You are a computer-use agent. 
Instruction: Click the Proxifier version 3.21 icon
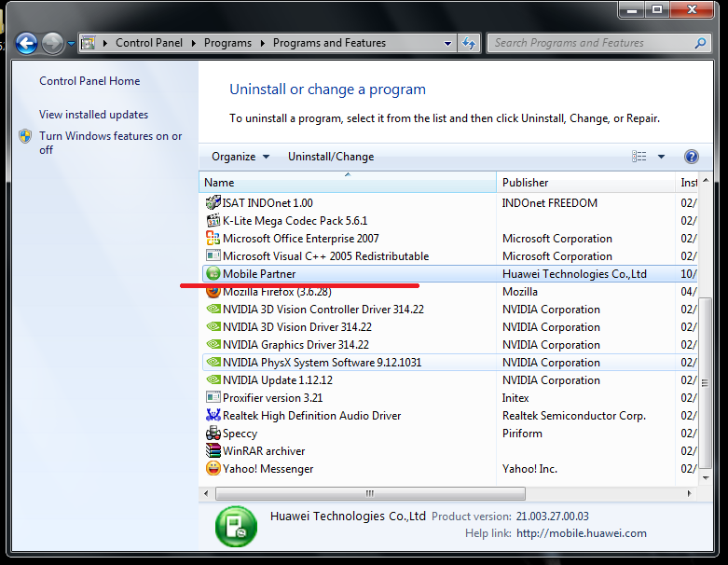[213, 397]
